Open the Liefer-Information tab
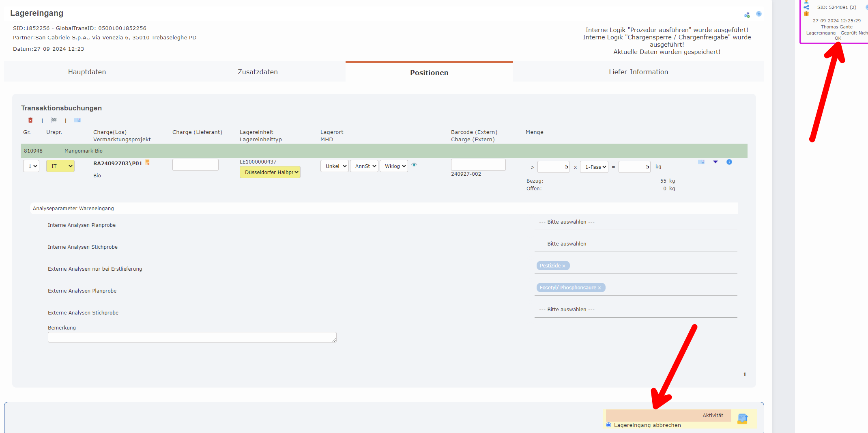This screenshot has width=868, height=433. (638, 72)
